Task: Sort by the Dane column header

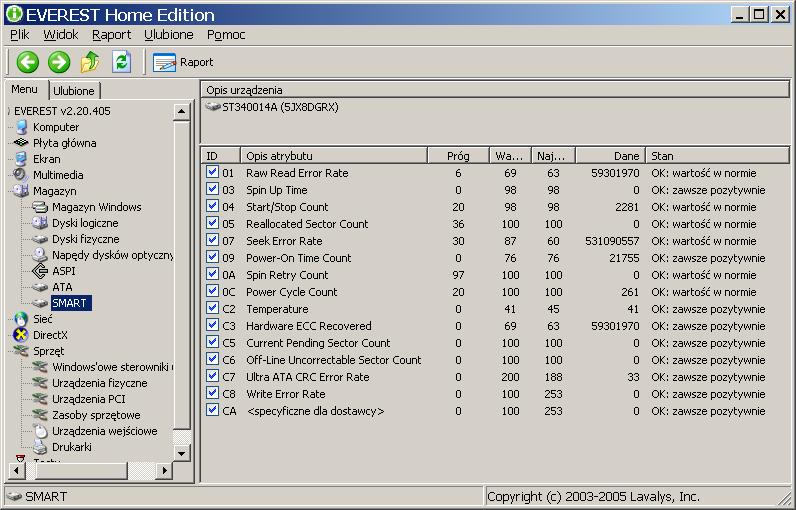Action: (x=611, y=156)
